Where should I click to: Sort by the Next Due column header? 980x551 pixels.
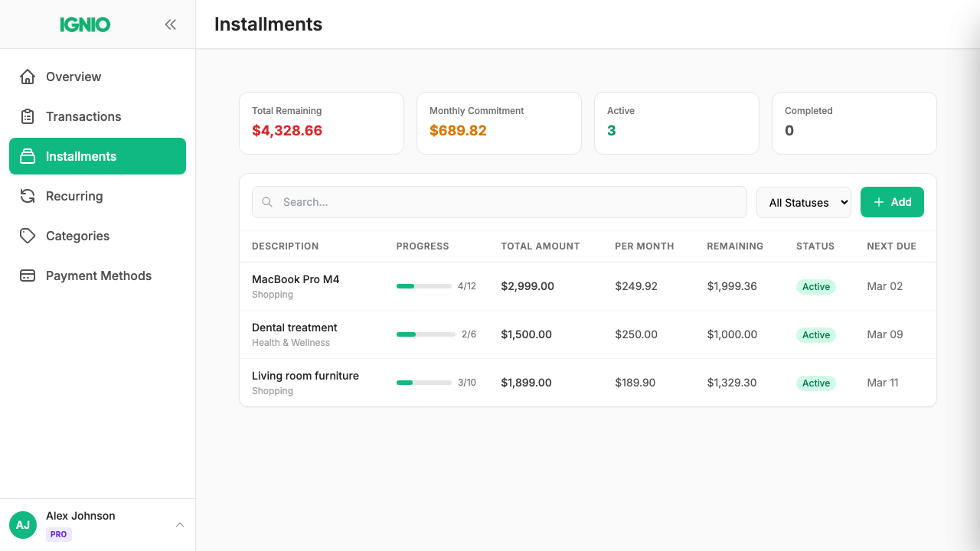coord(891,246)
